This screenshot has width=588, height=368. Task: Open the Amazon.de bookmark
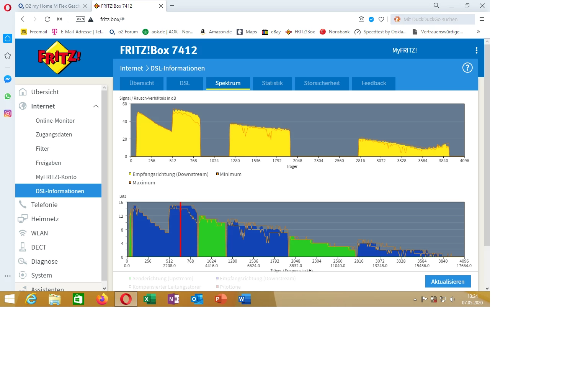(216, 32)
